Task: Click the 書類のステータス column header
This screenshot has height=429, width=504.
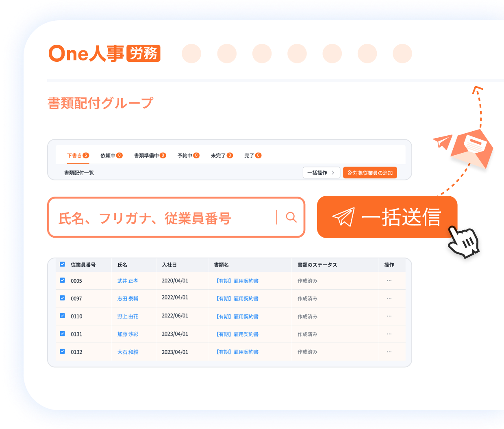Action: [317, 265]
